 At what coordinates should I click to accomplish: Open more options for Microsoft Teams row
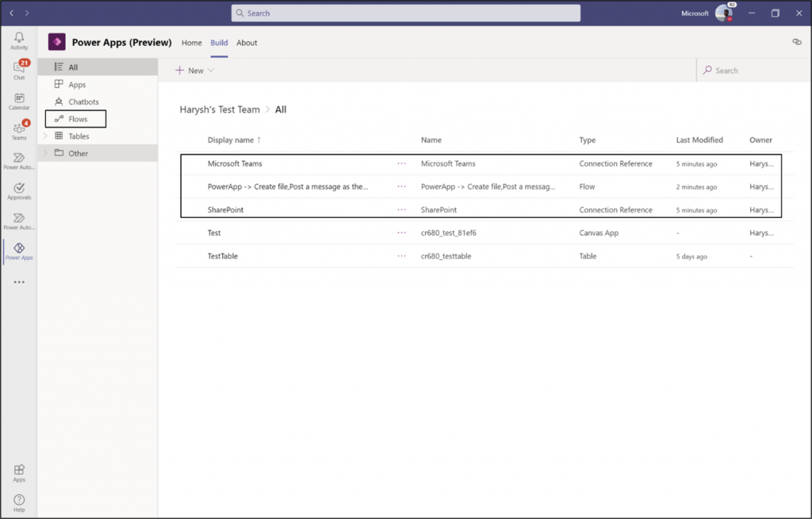point(401,163)
